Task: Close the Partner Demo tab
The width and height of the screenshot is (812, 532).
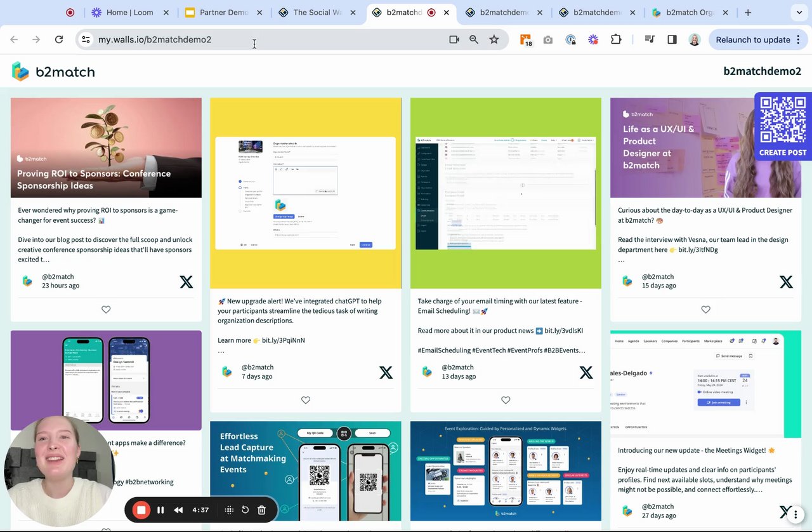Action: click(x=259, y=12)
